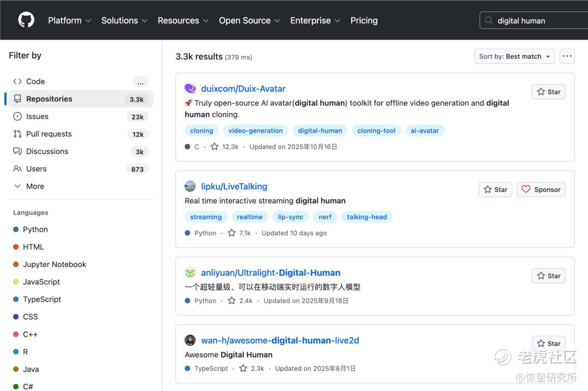
Task: Click the anliyuan repository avatar icon
Action: tap(190, 273)
